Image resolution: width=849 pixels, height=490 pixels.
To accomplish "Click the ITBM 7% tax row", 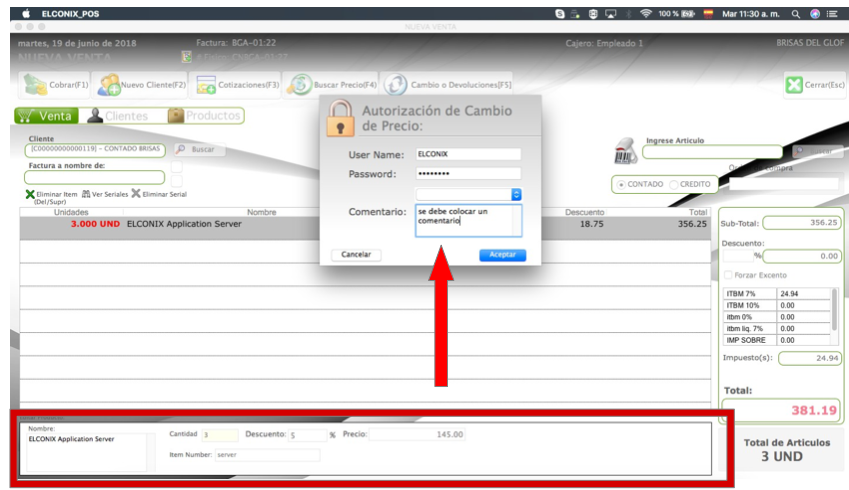I will pyautogui.click(x=777, y=293).
